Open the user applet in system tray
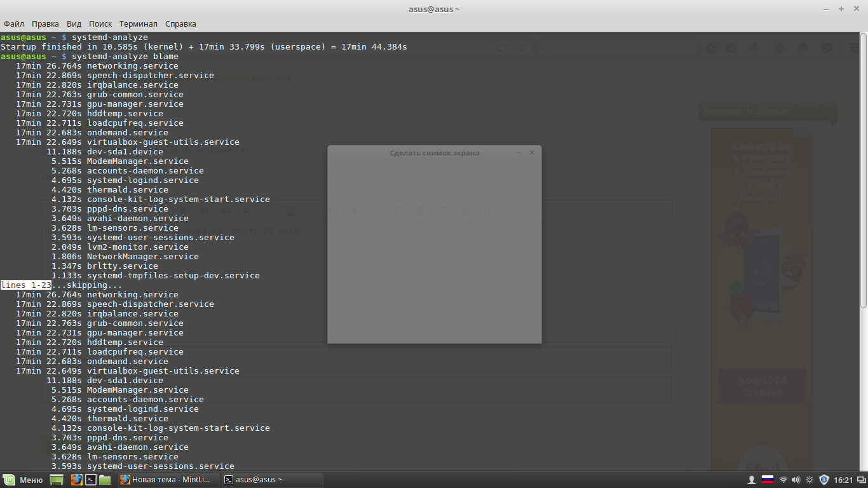Viewport: 868px width, 488px height. point(751,480)
